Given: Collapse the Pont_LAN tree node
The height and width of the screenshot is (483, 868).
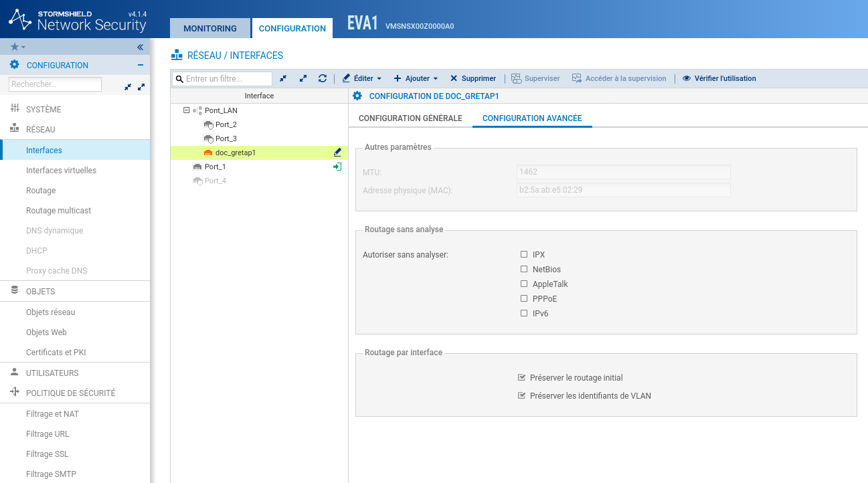Looking at the screenshot, I should point(187,110).
